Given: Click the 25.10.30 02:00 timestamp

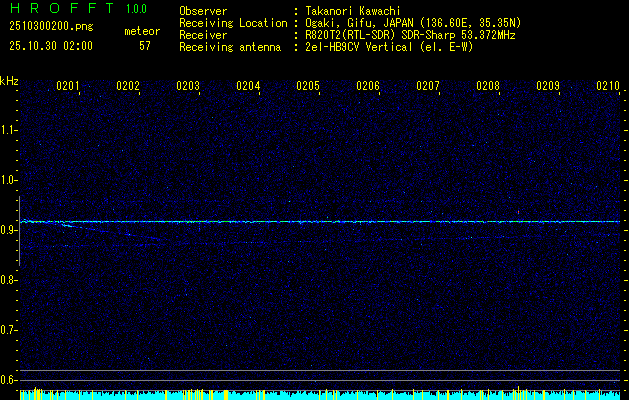Looking at the screenshot, I should pyautogui.click(x=49, y=46).
